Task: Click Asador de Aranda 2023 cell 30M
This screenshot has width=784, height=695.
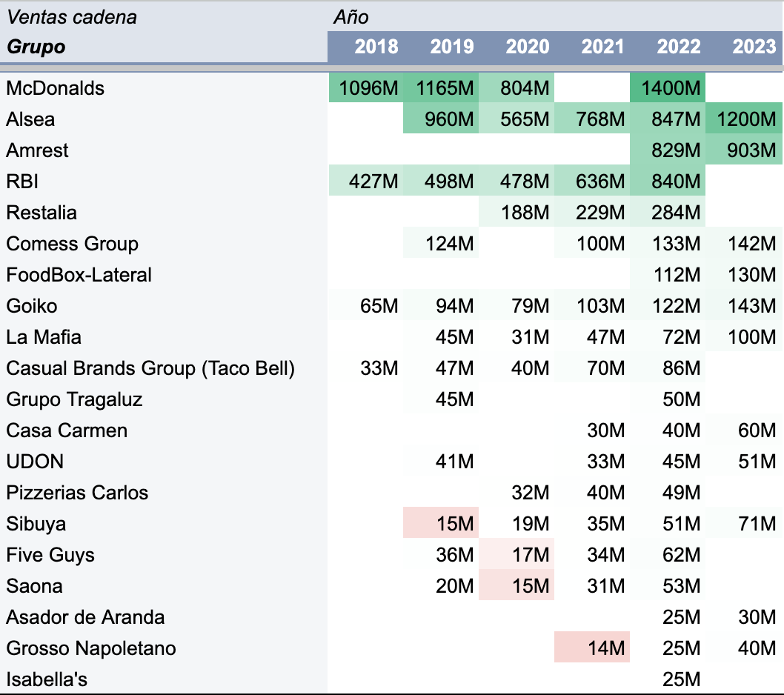Action: [744, 616]
